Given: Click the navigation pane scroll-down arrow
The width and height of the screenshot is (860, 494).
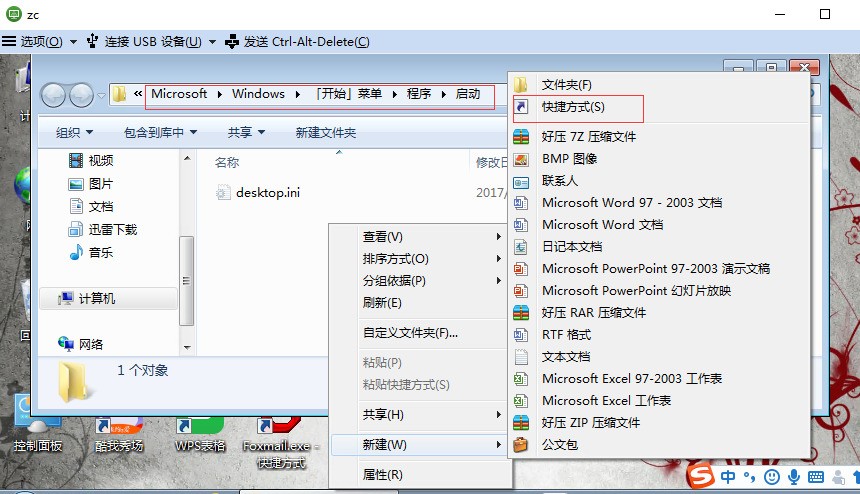Looking at the screenshot, I should point(187,347).
